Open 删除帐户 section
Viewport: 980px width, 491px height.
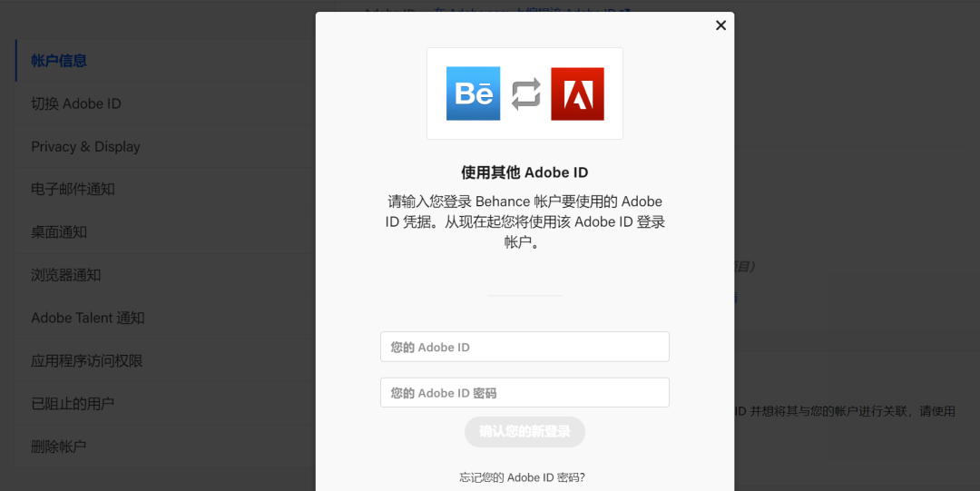[166, 447]
